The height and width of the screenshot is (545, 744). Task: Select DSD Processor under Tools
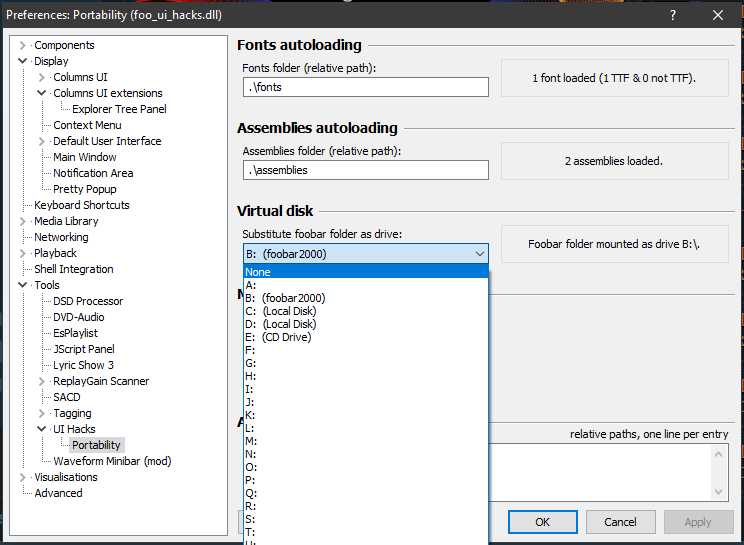pos(88,301)
